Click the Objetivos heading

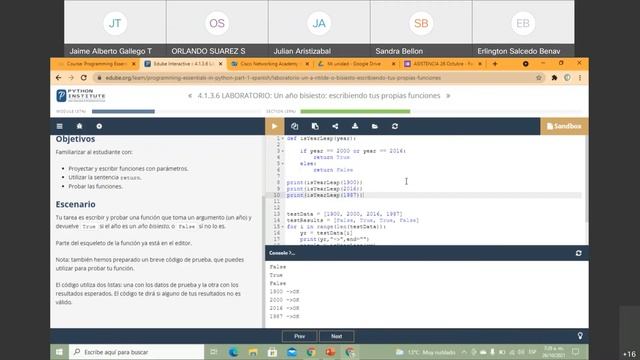point(76,139)
